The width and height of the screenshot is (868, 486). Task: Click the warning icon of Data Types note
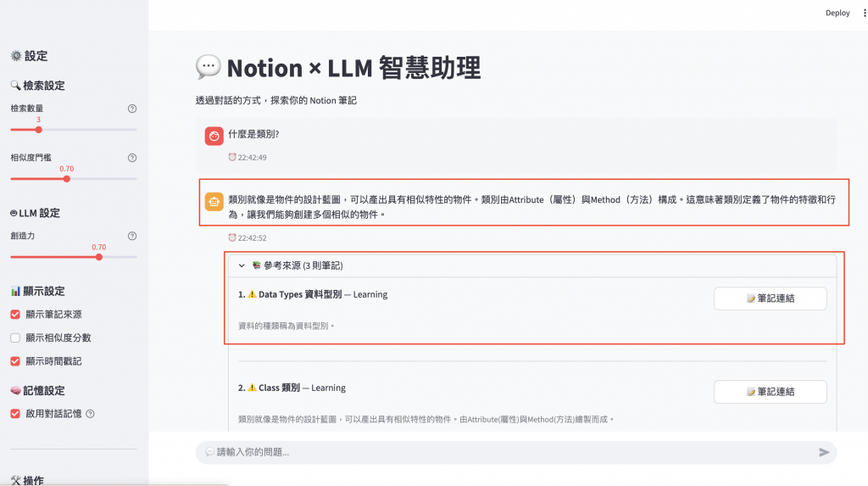point(252,294)
